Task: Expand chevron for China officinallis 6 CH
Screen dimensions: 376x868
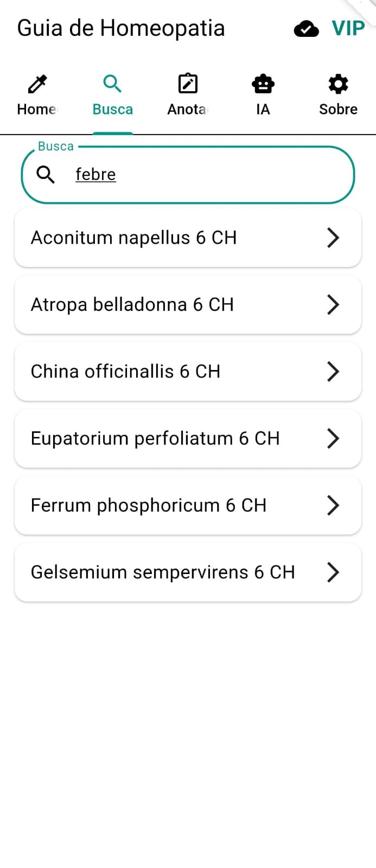Action: pos(333,372)
